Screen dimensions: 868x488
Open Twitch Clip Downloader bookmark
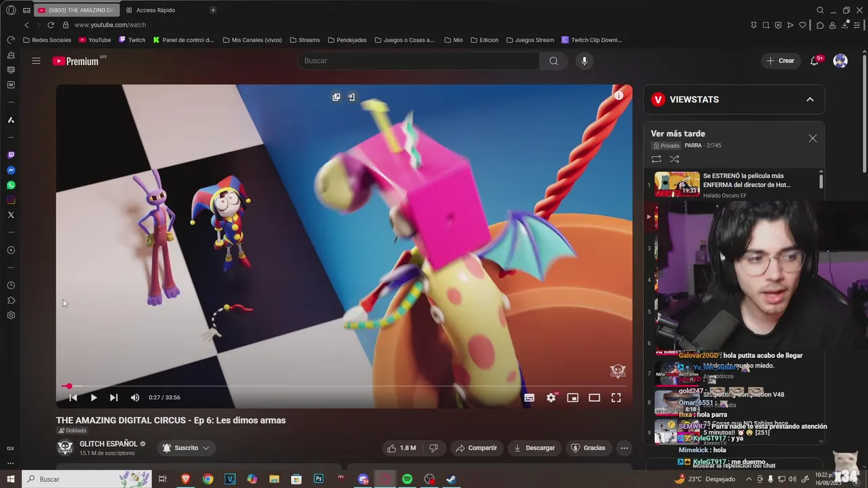[x=591, y=40]
